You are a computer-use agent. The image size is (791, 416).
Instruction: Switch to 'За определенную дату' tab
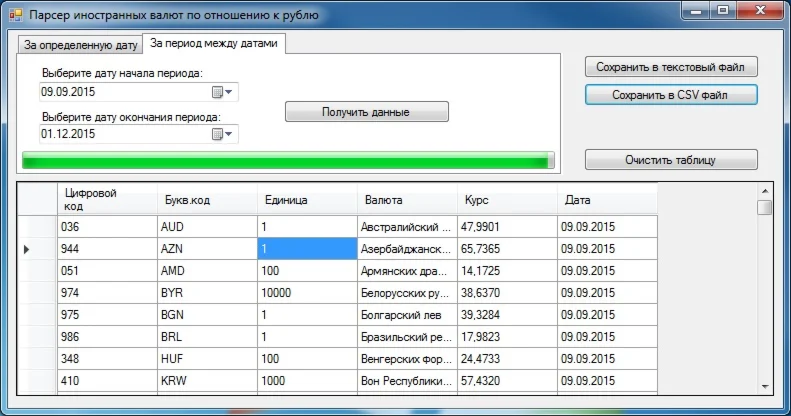(81, 45)
